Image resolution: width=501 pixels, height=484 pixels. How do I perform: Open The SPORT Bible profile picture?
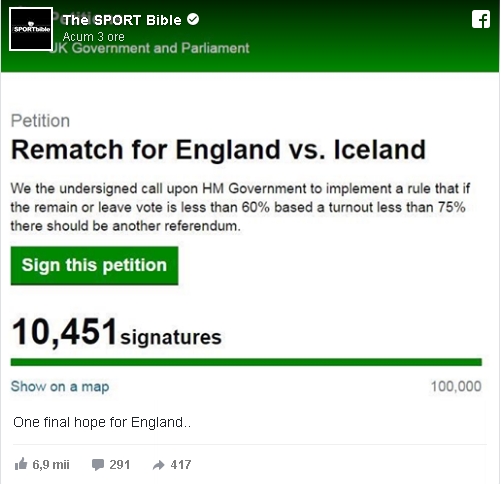tap(31, 29)
